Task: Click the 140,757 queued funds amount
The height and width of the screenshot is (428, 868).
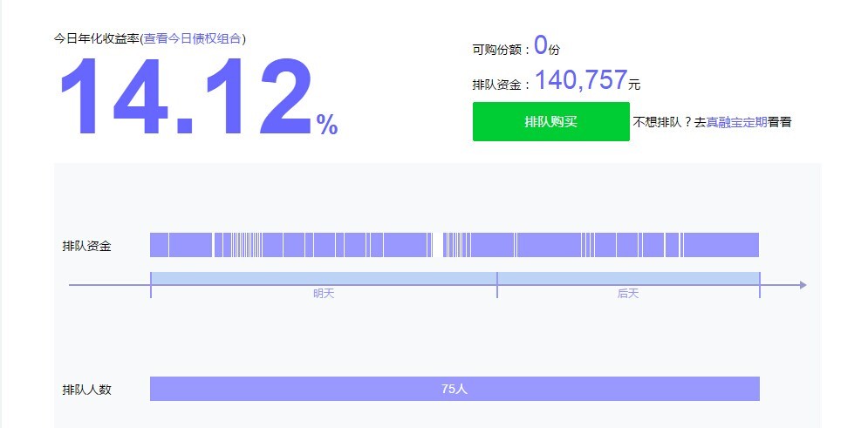Action: (581, 81)
